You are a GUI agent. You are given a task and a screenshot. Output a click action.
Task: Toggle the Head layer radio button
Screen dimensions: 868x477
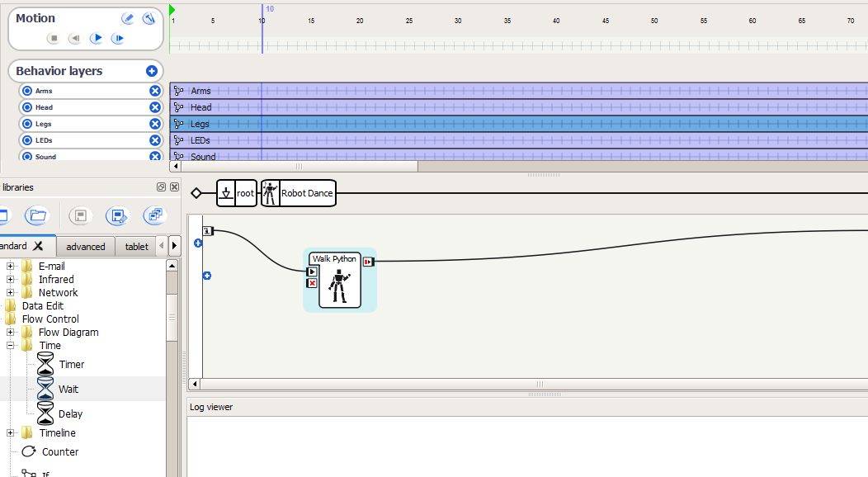[26, 107]
